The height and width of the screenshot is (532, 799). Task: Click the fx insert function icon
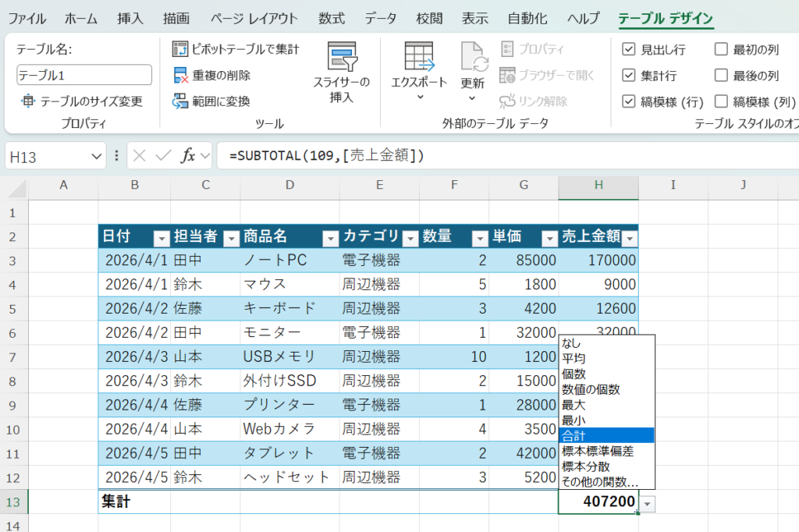click(188, 155)
